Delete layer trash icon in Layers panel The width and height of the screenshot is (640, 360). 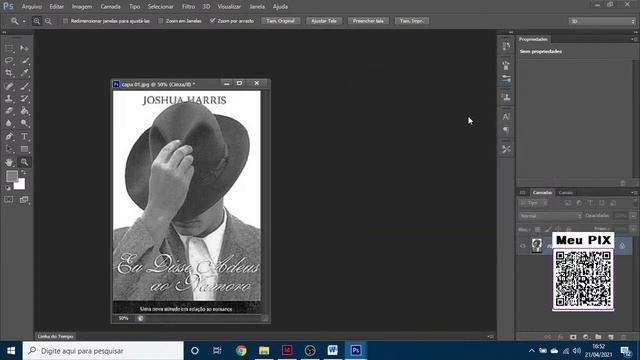[x=623, y=337]
